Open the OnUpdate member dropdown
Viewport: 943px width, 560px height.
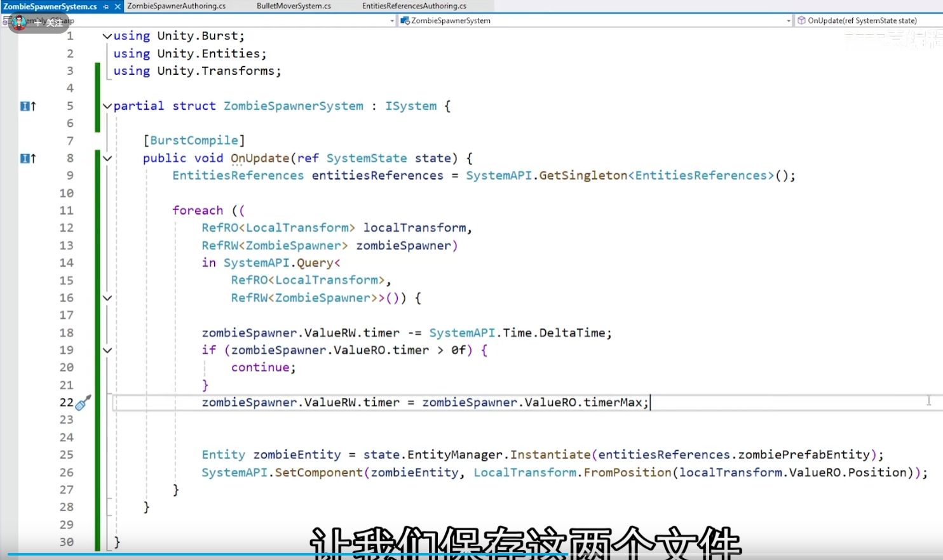coord(869,20)
